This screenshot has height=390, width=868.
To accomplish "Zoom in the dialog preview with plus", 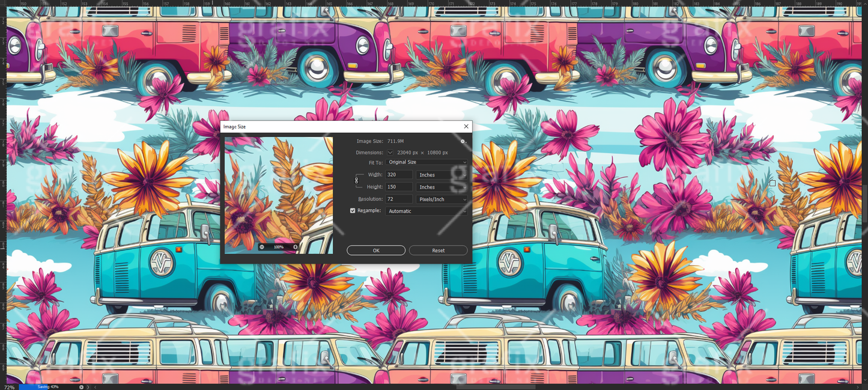I will click(x=295, y=247).
